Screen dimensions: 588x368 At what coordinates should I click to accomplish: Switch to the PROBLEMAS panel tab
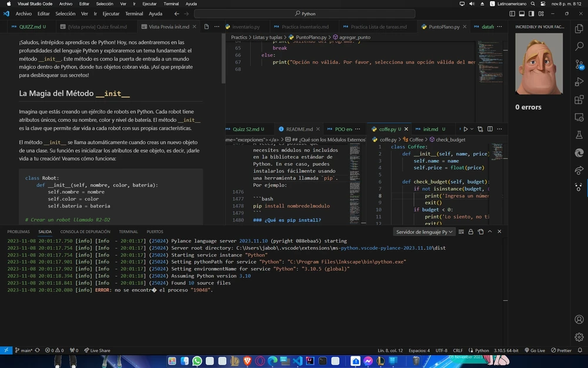pyautogui.click(x=18, y=232)
